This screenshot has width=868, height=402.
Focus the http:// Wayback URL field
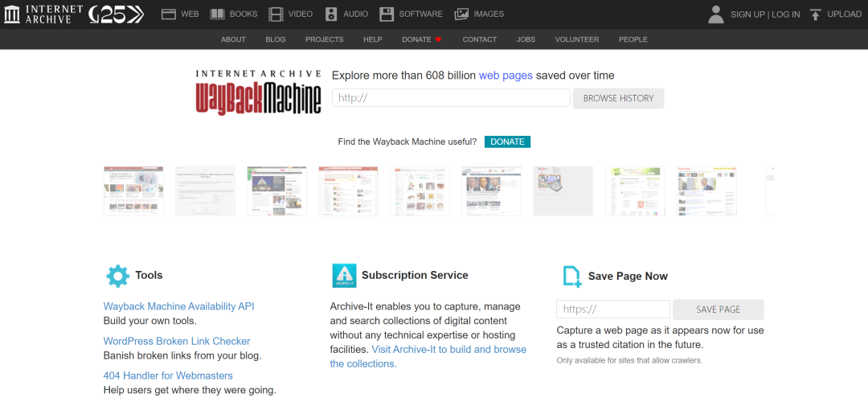pyautogui.click(x=451, y=98)
